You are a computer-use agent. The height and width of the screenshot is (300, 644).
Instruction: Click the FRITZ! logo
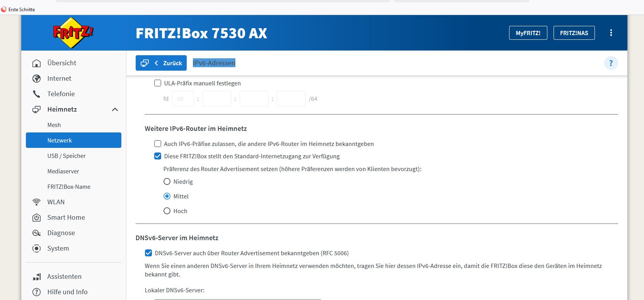(x=73, y=33)
